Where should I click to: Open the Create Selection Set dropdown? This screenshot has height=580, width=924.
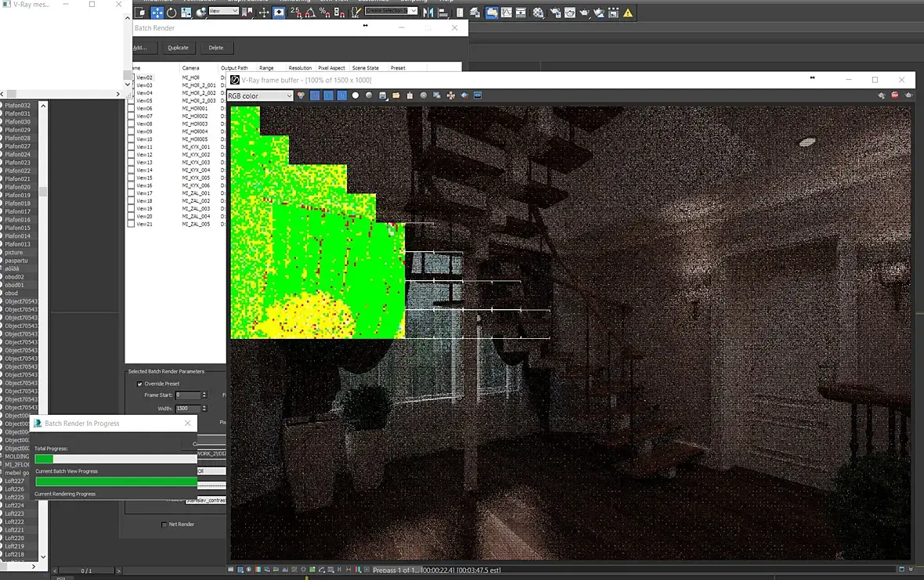pos(391,11)
